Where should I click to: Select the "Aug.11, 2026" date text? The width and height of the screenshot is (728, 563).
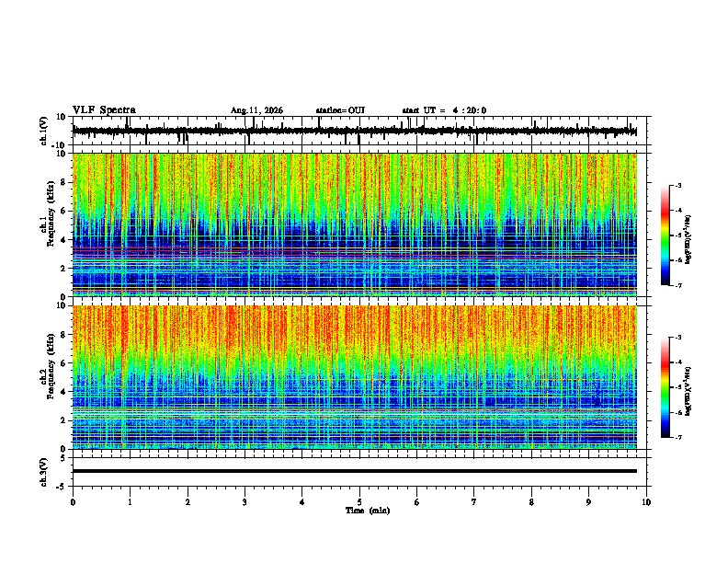click(x=256, y=110)
